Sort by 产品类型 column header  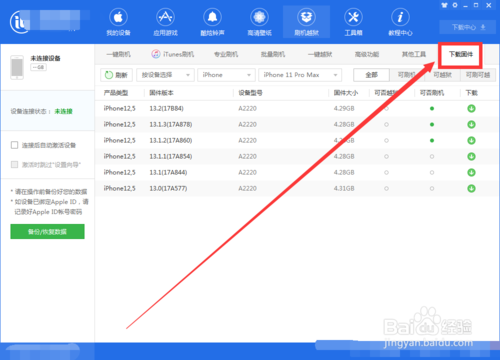pyautogui.click(x=116, y=93)
